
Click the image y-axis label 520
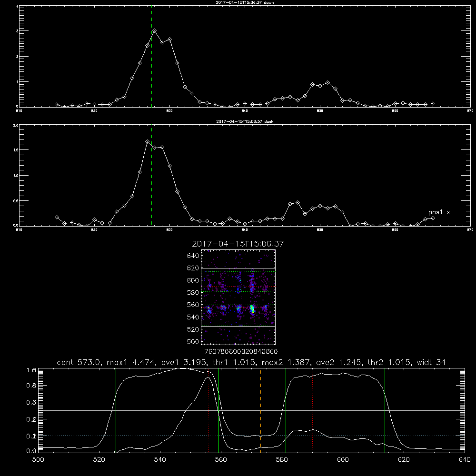tap(193, 329)
